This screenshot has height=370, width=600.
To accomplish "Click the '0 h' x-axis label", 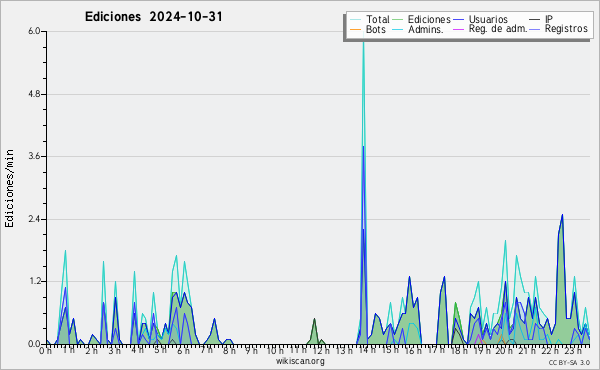I will pos(45,350).
